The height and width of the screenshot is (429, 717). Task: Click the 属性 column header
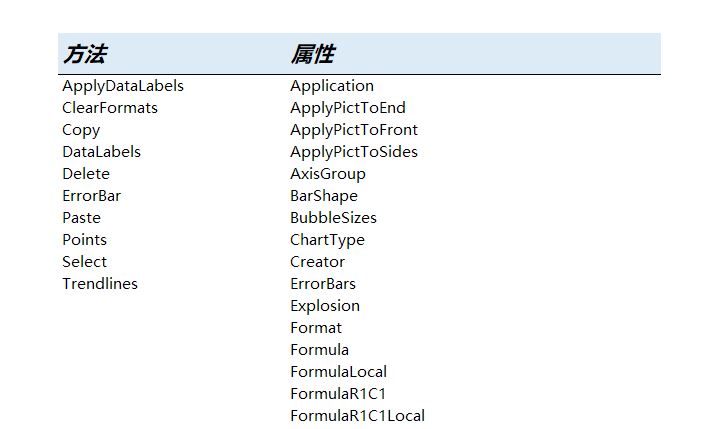(313, 54)
